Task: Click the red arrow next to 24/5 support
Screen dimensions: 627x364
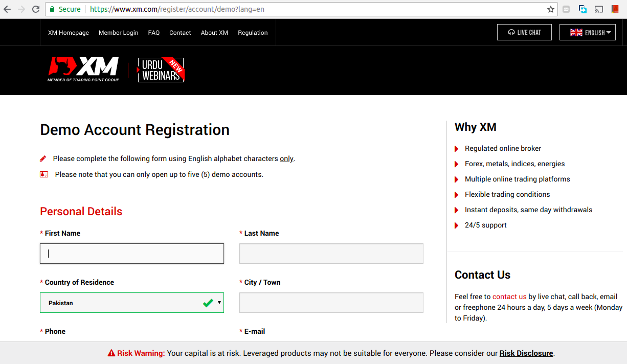Action: click(456, 225)
